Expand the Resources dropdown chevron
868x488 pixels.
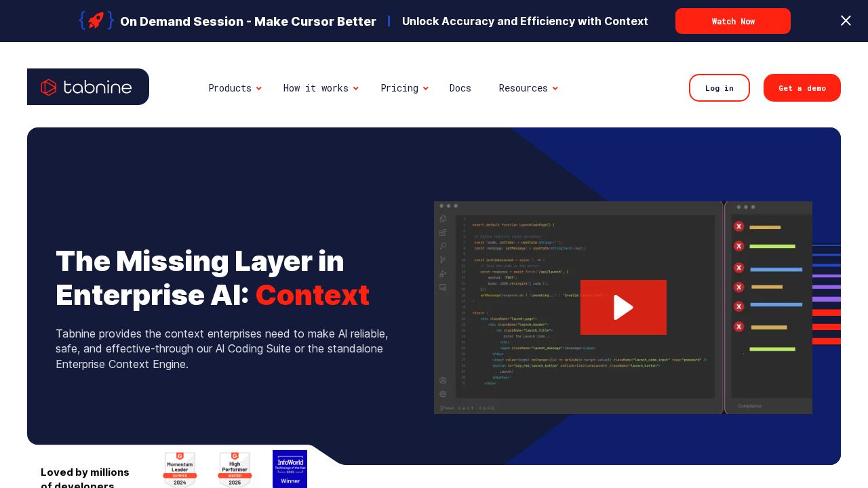click(x=555, y=88)
